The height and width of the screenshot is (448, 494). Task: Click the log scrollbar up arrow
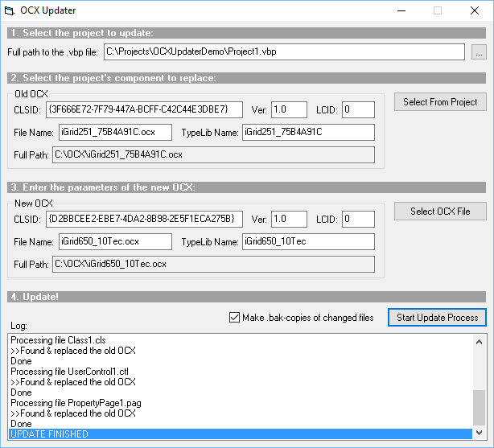[x=479, y=342]
